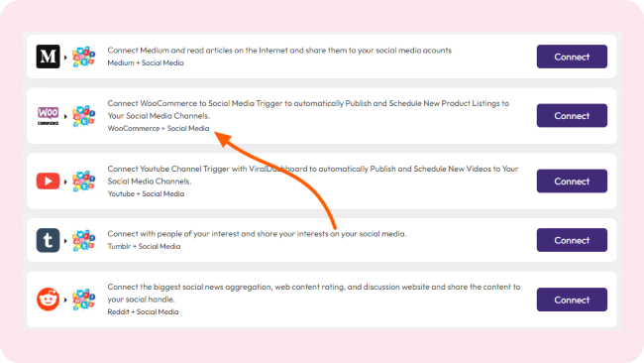Click the WooCommerce logo icon
This screenshot has height=363, width=644.
pos(49,115)
